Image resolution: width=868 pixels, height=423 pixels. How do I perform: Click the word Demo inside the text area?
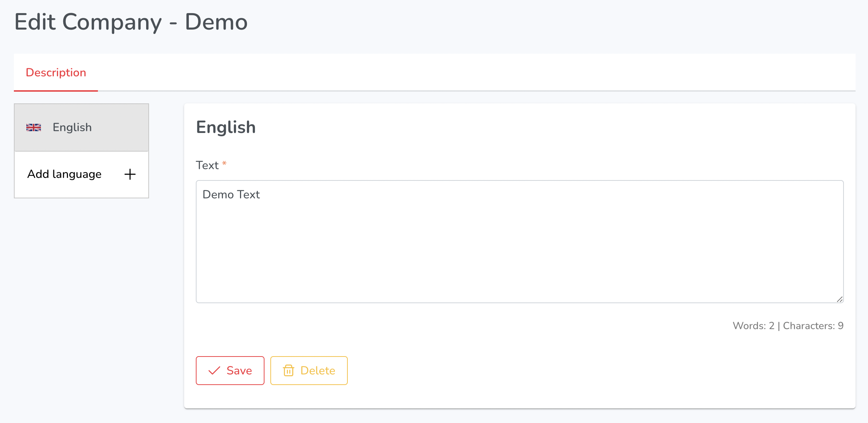[x=218, y=195]
